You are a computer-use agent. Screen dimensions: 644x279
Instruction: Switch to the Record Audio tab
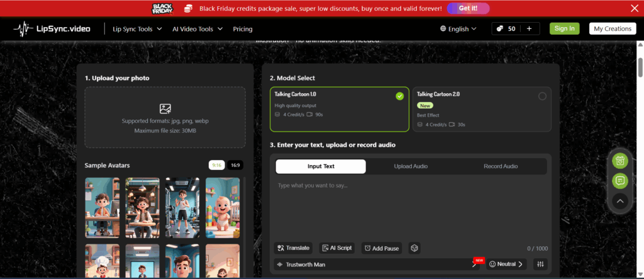click(x=501, y=166)
